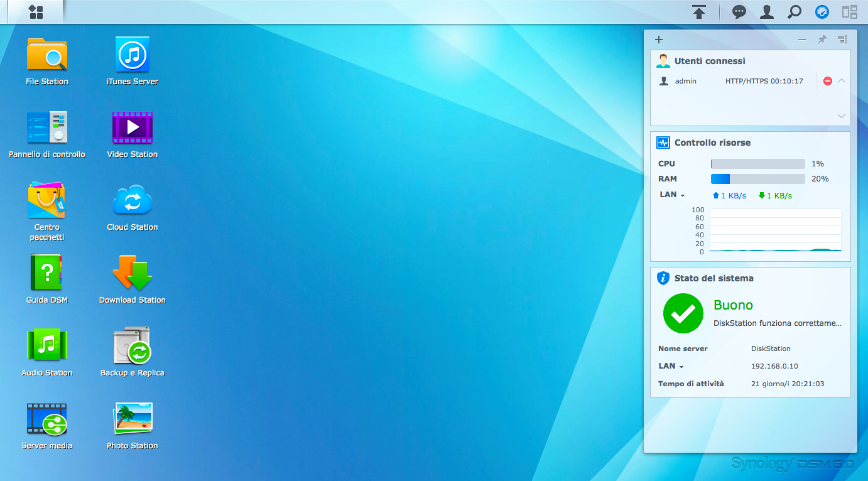Click the plus button to add a widget
This screenshot has height=481, width=868.
(659, 40)
